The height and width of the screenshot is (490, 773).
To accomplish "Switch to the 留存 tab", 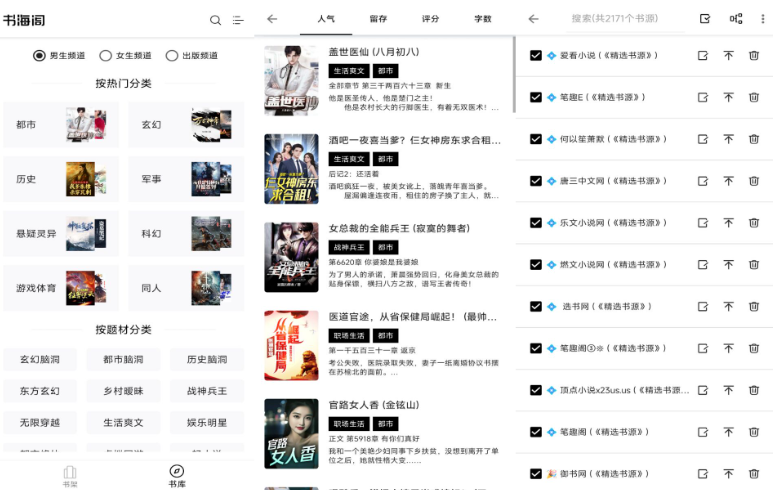I will pyautogui.click(x=378, y=19).
